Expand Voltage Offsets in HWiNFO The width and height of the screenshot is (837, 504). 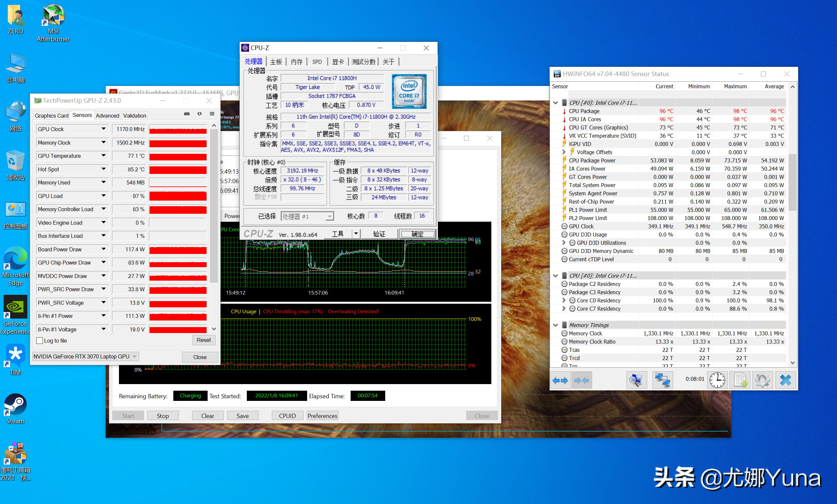tap(563, 152)
